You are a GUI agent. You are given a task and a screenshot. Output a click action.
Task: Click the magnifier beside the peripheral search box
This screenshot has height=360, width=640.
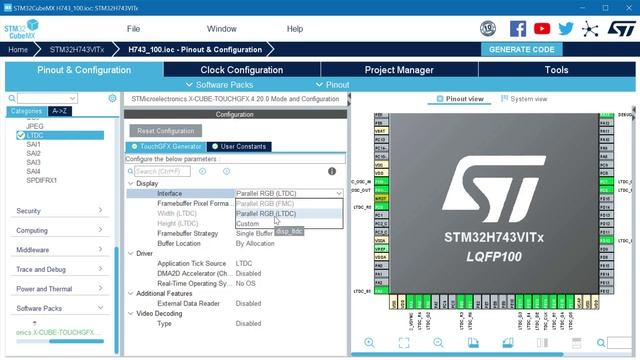[x=12, y=98]
